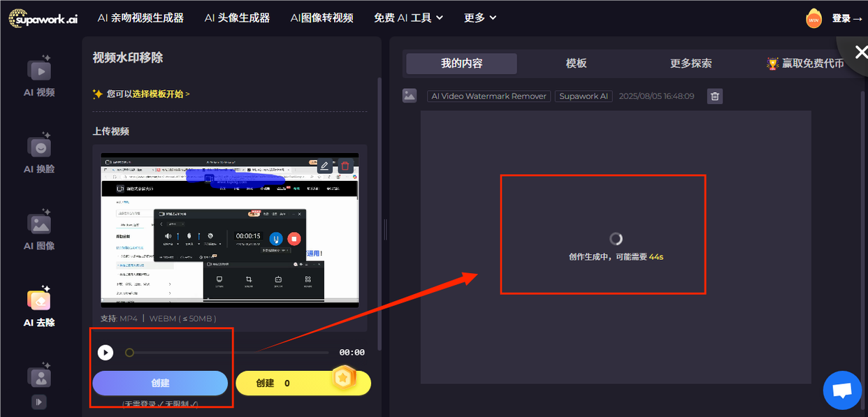Click the video progress slider handle
This screenshot has height=417, width=868.
pos(129,353)
